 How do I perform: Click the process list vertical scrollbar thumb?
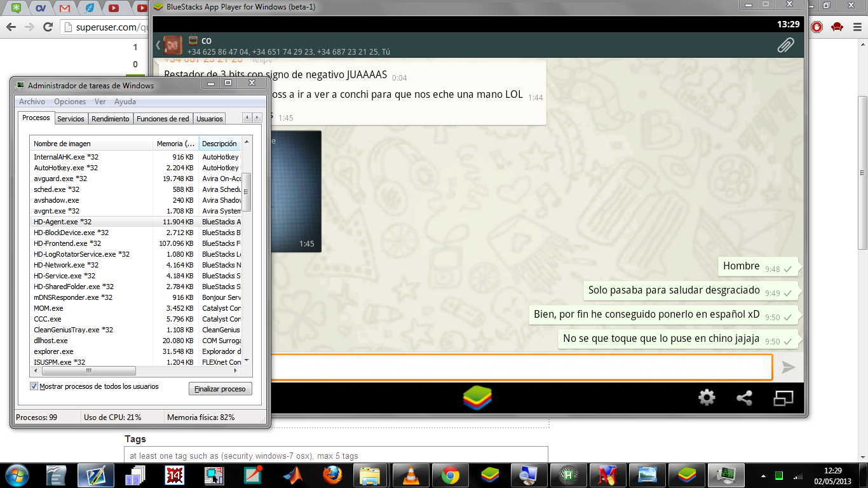pyautogui.click(x=247, y=192)
